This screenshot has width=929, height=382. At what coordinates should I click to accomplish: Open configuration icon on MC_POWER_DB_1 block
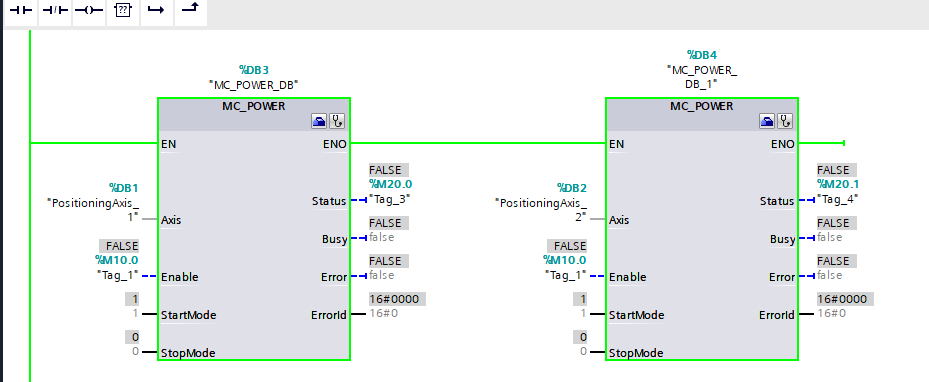click(767, 122)
